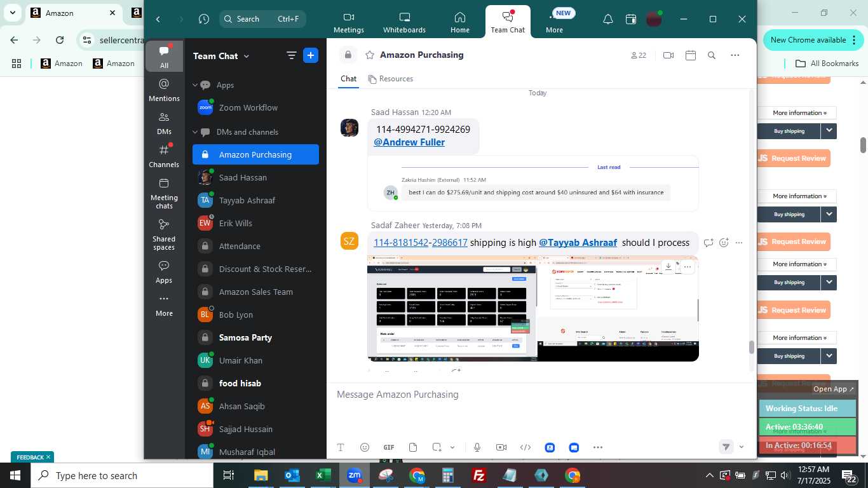
Task: Click the Chat tab in Amazon Purchasing
Action: point(348,79)
